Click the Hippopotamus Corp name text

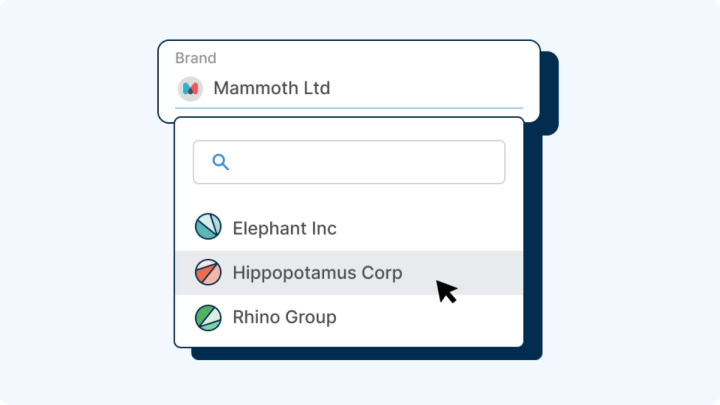click(x=317, y=272)
